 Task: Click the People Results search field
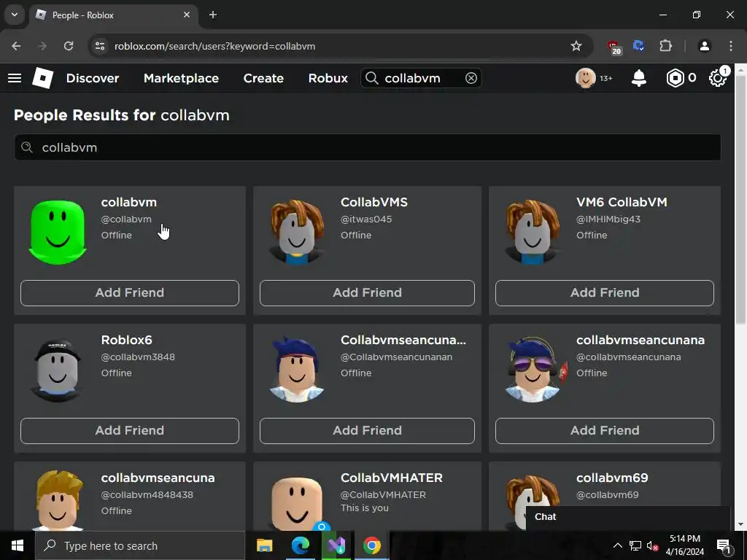click(x=368, y=147)
